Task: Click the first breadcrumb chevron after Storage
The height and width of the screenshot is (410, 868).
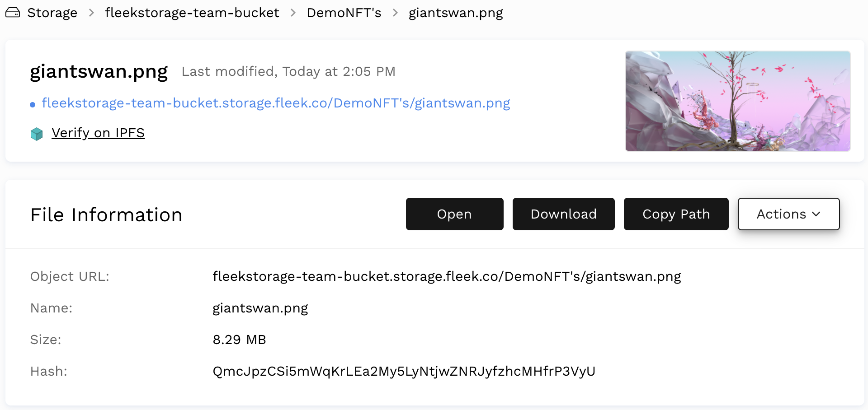Action: 91,13
